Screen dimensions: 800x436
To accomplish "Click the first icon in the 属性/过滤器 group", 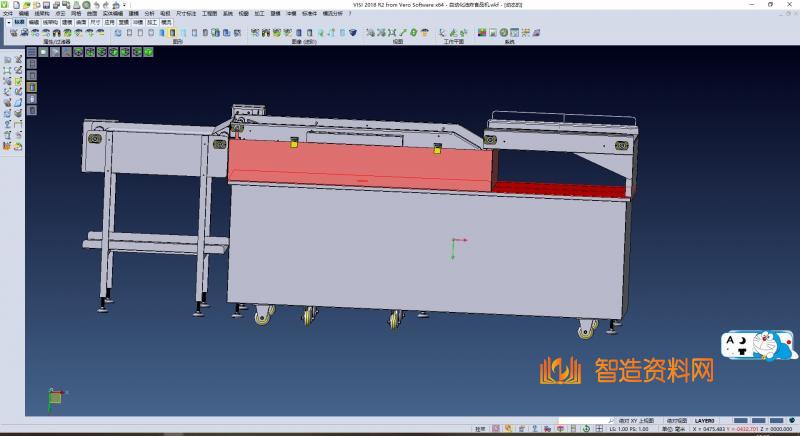I will (x=13, y=33).
